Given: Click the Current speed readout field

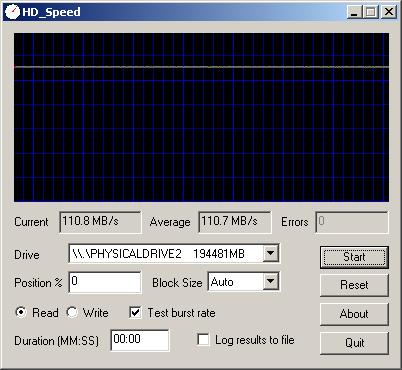Looking at the screenshot, I should point(100,222).
